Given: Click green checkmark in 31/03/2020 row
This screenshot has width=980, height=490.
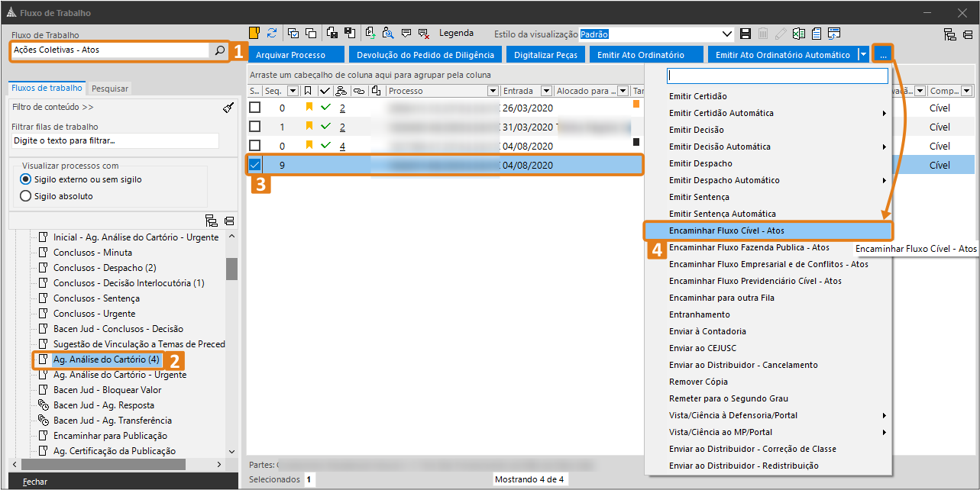Looking at the screenshot, I should pyautogui.click(x=326, y=126).
